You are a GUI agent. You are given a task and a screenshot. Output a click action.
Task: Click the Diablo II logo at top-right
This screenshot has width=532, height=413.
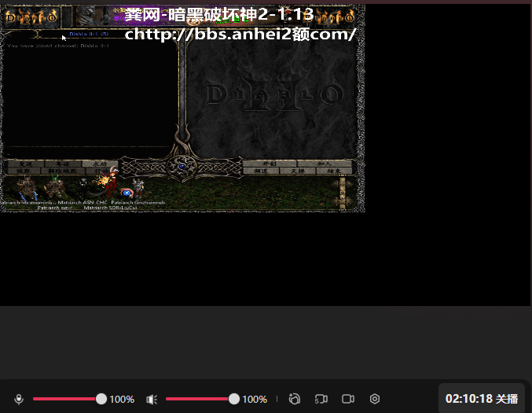[336, 17]
